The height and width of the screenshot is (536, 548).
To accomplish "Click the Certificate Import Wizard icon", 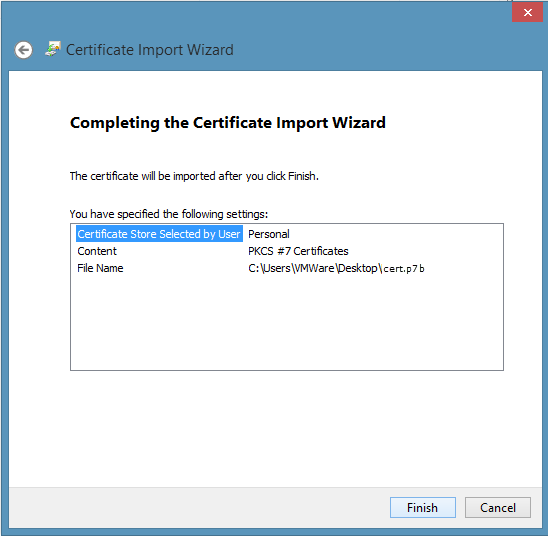I will click(x=53, y=49).
